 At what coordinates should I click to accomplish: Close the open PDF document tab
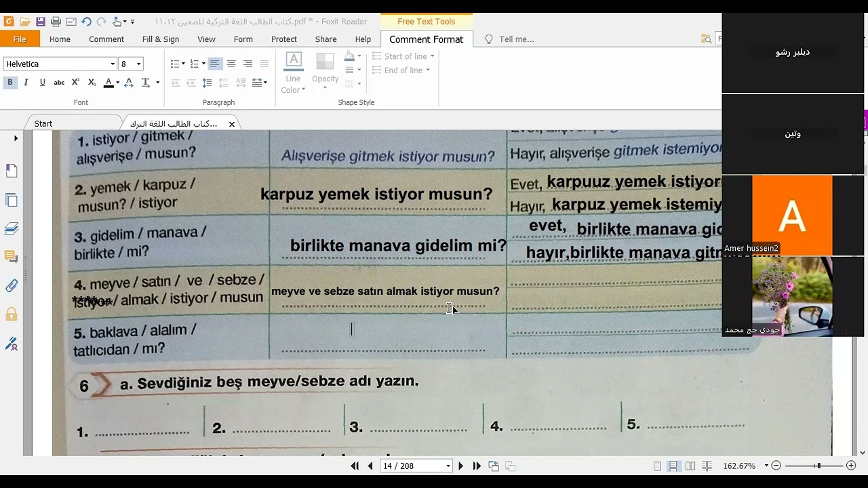pyautogui.click(x=232, y=124)
